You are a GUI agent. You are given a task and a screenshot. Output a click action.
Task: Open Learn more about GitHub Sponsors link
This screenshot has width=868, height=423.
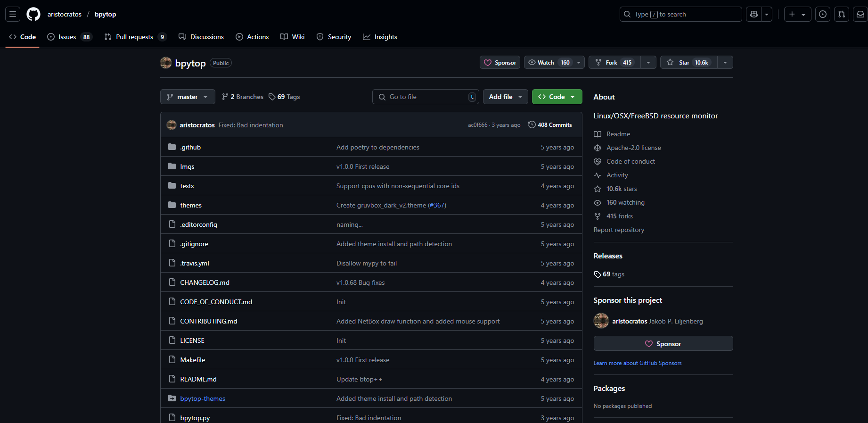pos(638,363)
